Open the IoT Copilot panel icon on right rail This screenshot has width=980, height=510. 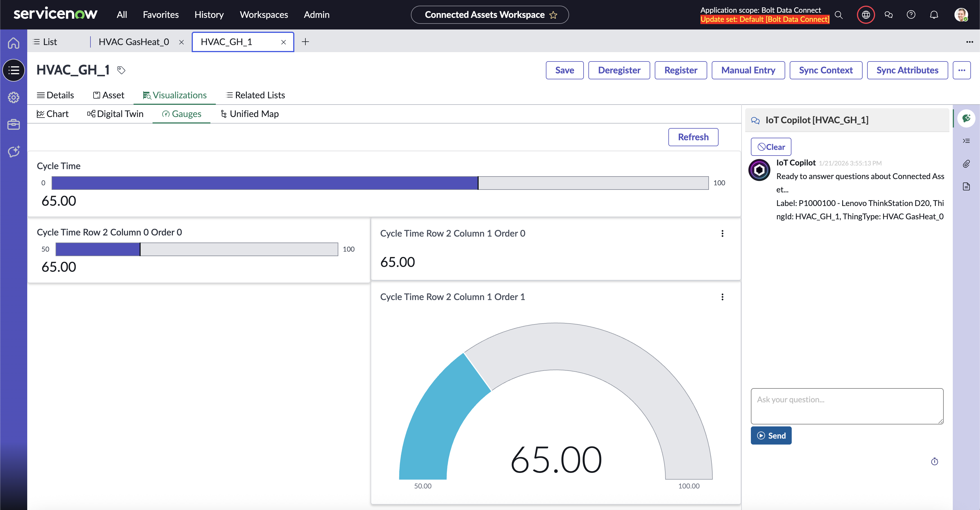pyautogui.click(x=966, y=118)
